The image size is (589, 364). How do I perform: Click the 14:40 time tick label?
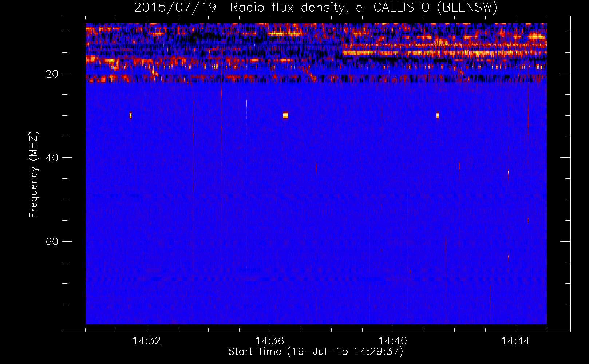pyautogui.click(x=393, y=341)
